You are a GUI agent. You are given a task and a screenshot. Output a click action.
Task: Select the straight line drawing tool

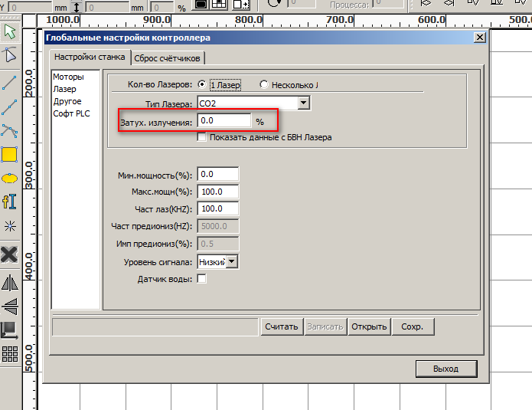10,81
